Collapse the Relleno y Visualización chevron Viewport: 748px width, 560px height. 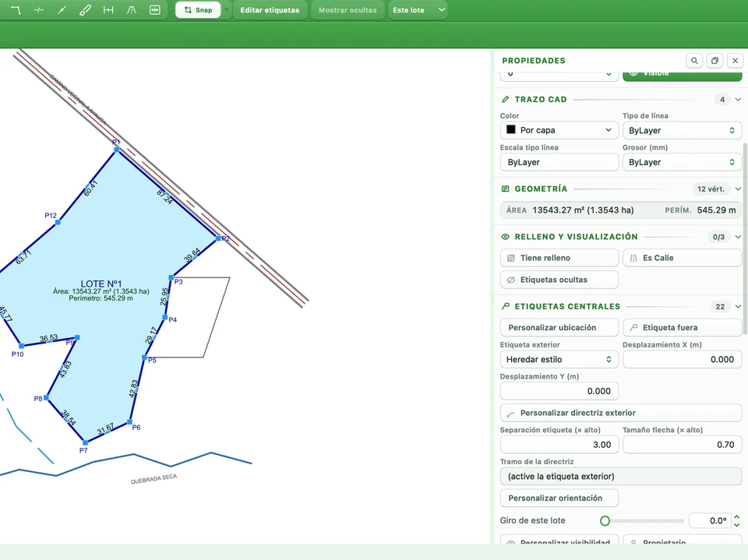(738, 237)
